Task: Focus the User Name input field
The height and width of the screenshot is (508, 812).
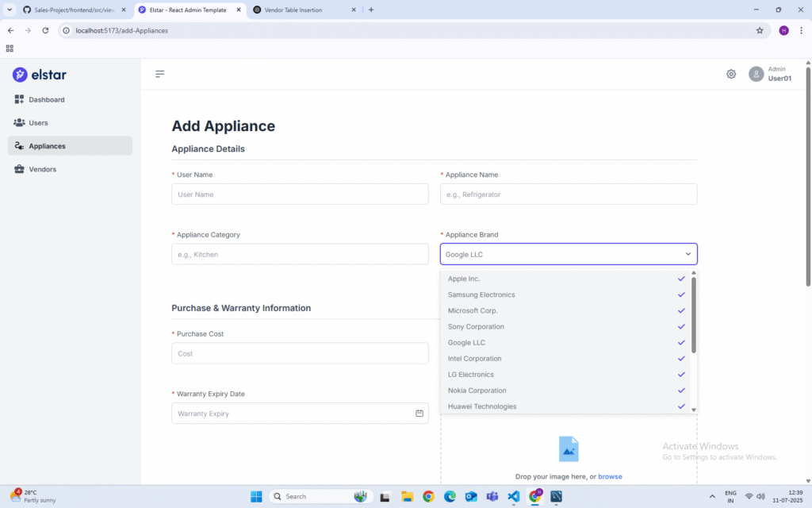Action: click(x=300, y=194)
